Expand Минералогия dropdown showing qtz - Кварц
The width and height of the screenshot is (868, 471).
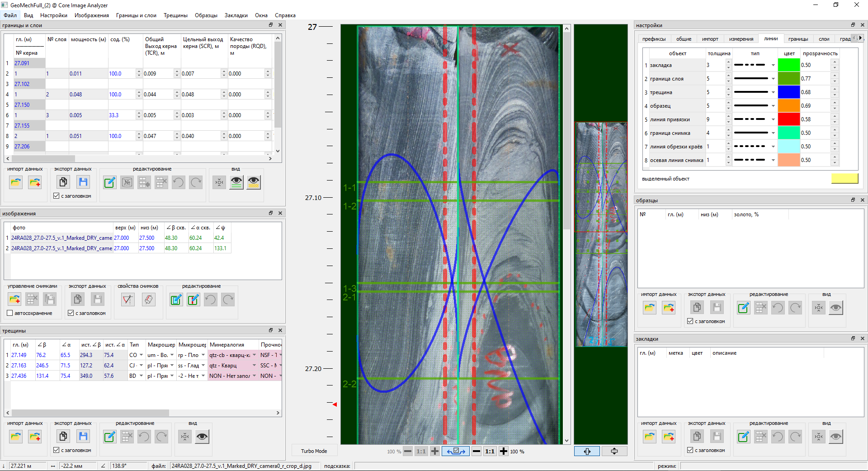pos(254,366)
